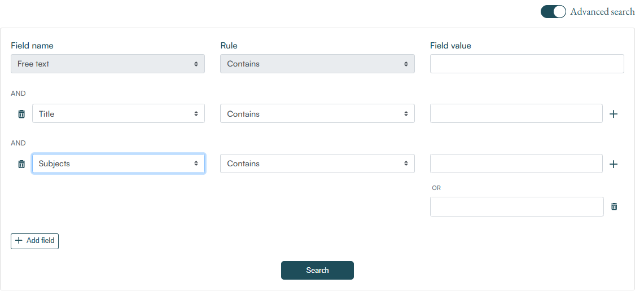Click the AND label above Subjects row

coord(19,143)
